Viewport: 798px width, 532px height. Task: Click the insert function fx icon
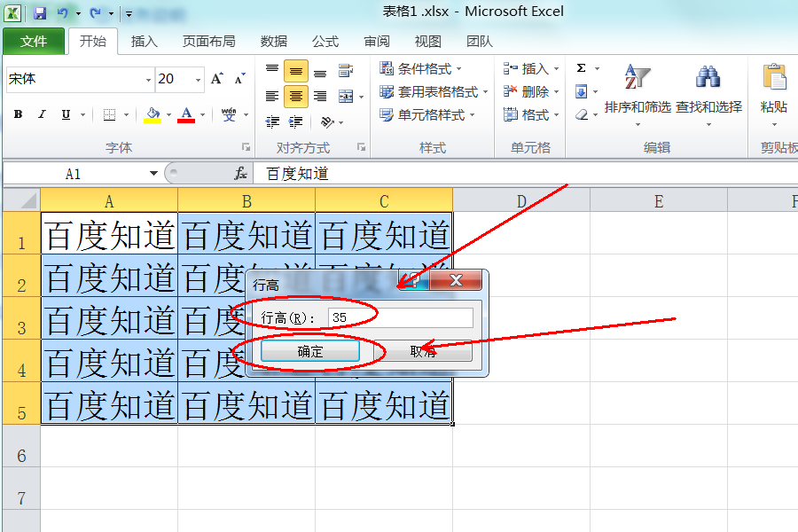coord(240,174)
